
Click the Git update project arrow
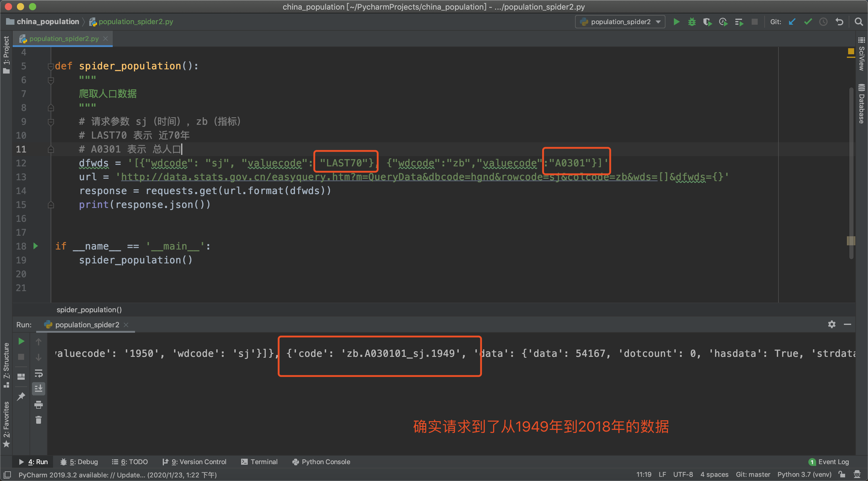point(792,22)
